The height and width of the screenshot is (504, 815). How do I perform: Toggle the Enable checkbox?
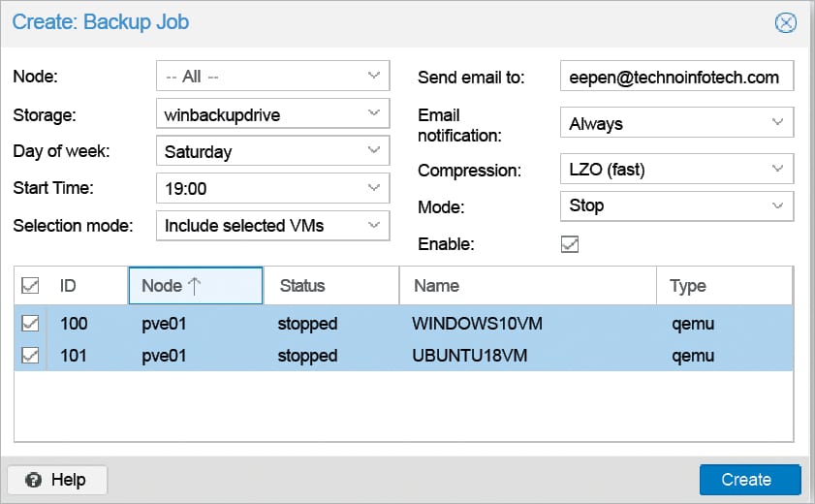pyautogui.click(x=570, y=244)
